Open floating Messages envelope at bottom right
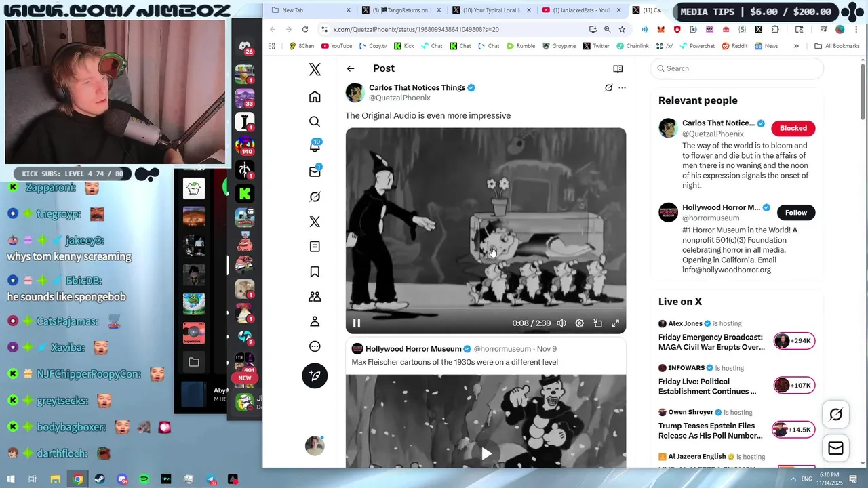 point(835,449)
